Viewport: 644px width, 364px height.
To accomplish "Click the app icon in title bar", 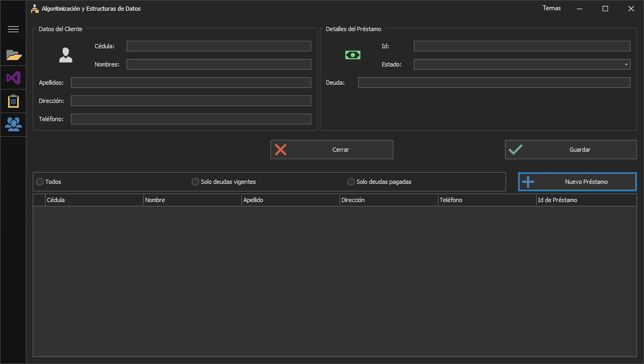I will click(x=35, y=9).
